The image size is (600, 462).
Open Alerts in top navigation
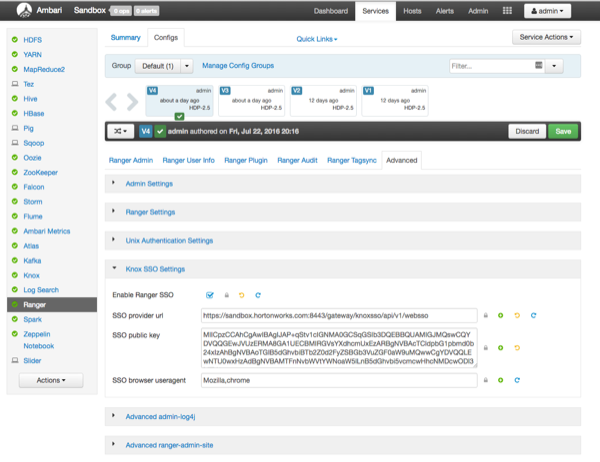click(445, 11)
